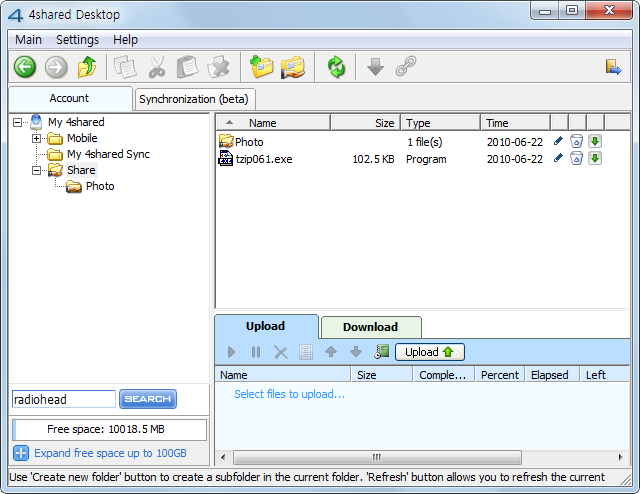
Task: Switch to the Account tab
Action: 69,98
